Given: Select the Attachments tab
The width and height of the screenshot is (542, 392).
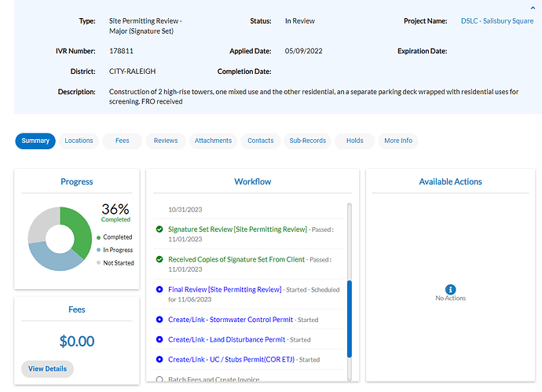Looking at the screenshot, I should tap(214, 141).
